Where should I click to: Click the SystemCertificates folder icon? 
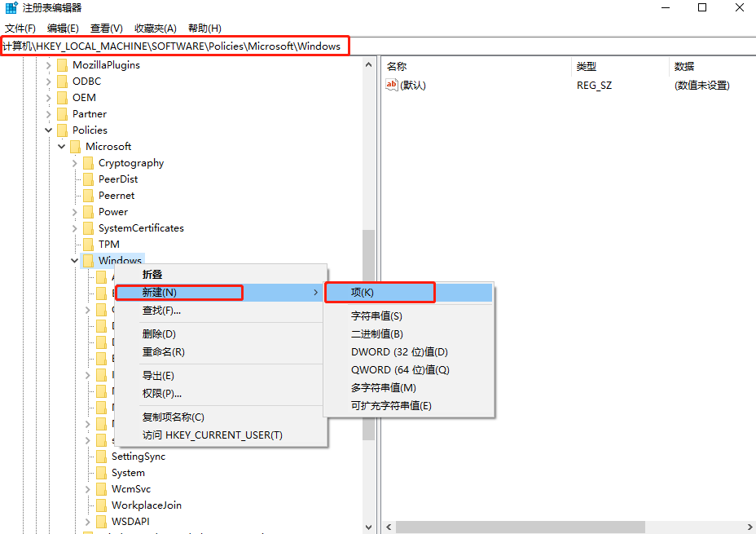point(87,227)
